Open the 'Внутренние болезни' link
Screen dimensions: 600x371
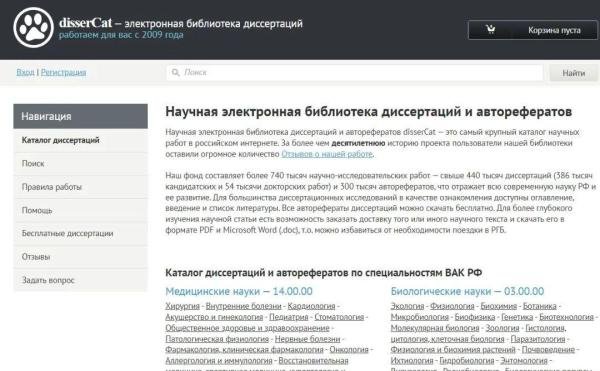(243, 306)
